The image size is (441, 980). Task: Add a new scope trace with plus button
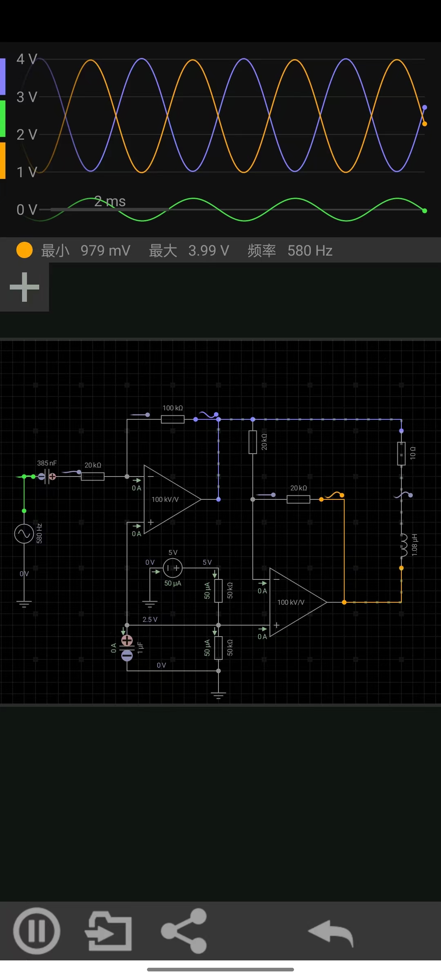[x=24, y=287]
